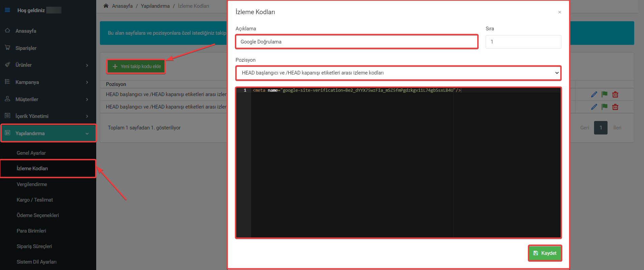The height and width of the screenshot is (270, 644).
Task: Click the Kaydet save button
Action: (545, 253)
